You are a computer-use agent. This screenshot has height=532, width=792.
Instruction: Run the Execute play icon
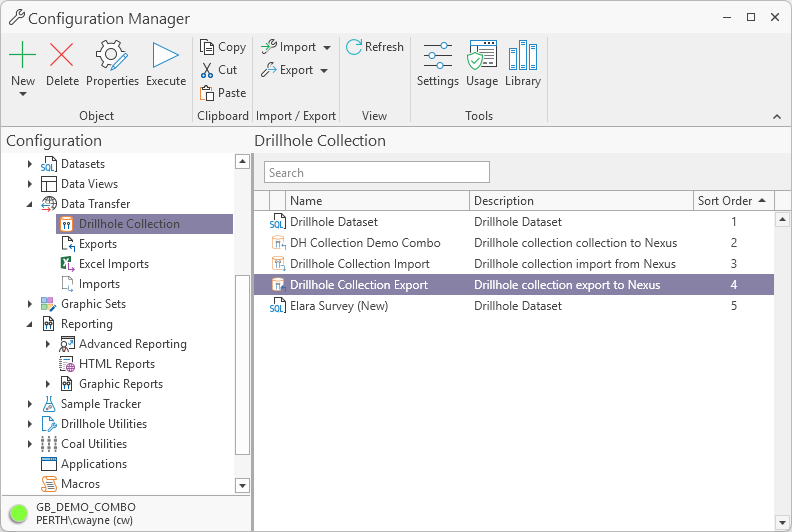point(166,55)
